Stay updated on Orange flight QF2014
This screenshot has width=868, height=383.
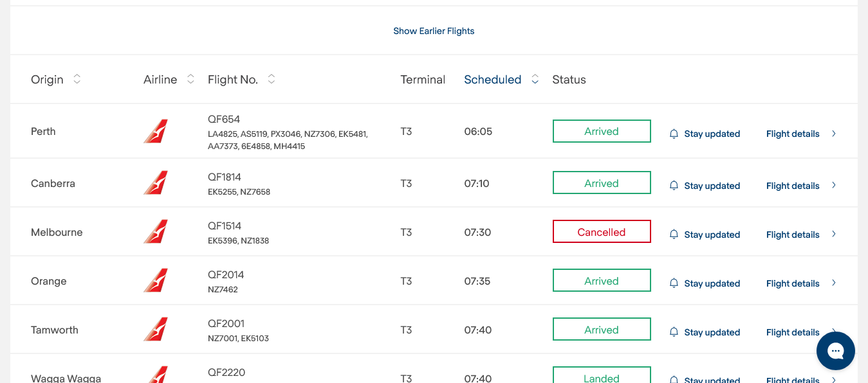pos(712,283)
